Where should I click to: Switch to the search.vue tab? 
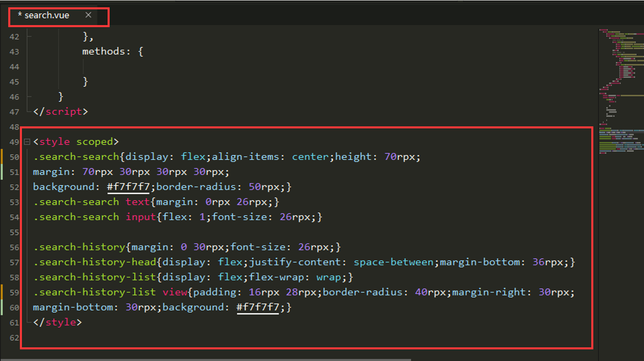click(47, 15)
